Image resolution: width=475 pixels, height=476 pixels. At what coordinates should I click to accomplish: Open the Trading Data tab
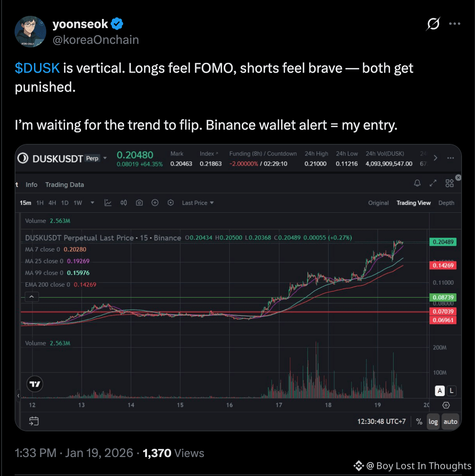[64, 185]
